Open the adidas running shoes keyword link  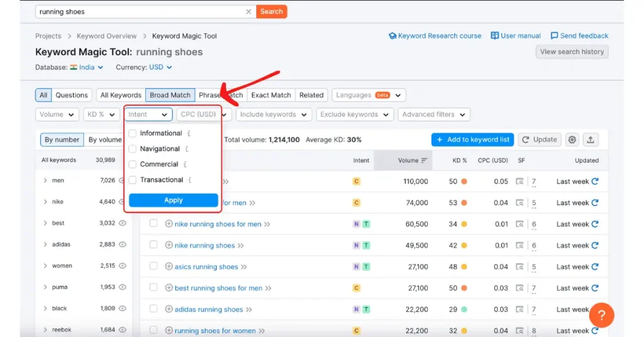click(x=209, y=309)
